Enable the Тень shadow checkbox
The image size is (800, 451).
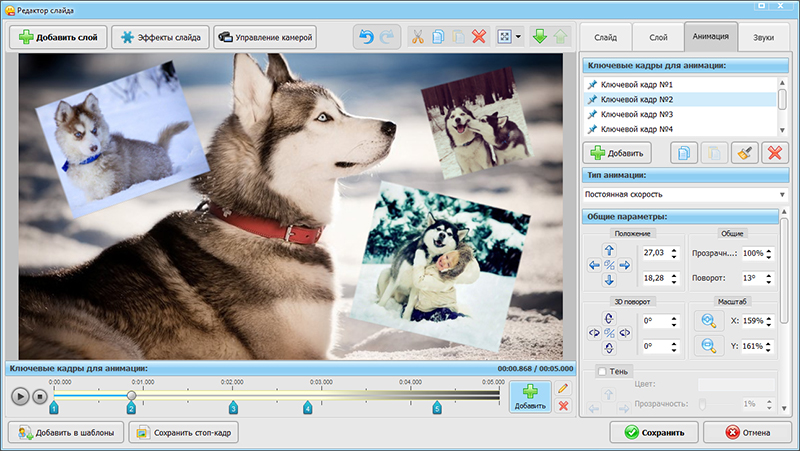[602, 372]
